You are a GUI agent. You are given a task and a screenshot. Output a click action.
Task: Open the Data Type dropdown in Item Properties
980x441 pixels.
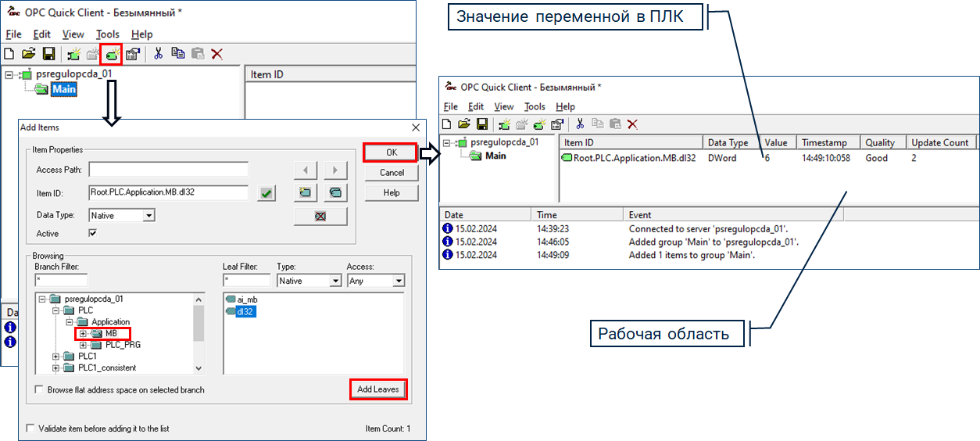(x=148, y=215)
